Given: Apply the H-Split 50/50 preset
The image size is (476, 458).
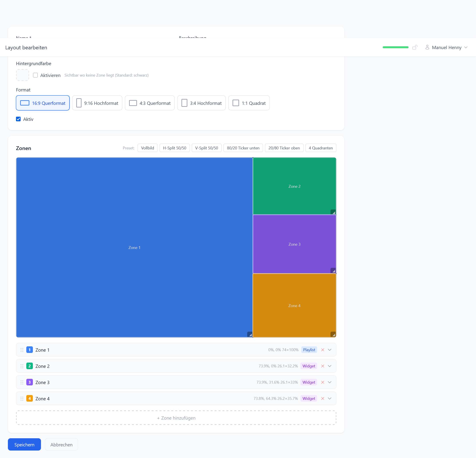Looking at the screenshot, I should click(x=174, y=148).
